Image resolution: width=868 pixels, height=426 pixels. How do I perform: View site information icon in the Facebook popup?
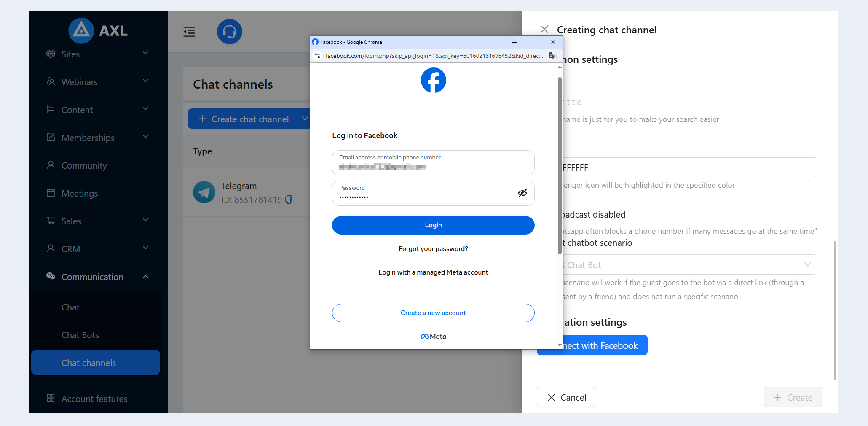tap(318, 56)
